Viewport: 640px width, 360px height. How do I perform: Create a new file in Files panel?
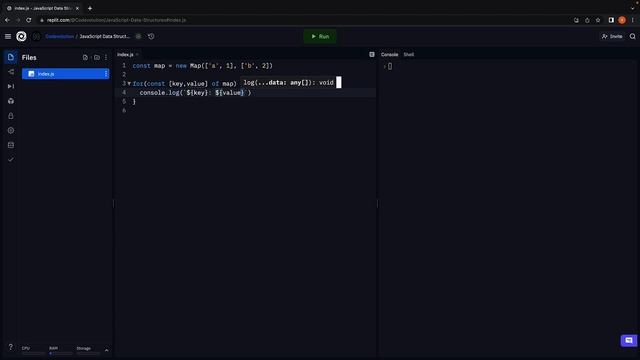tap(85, 58)
